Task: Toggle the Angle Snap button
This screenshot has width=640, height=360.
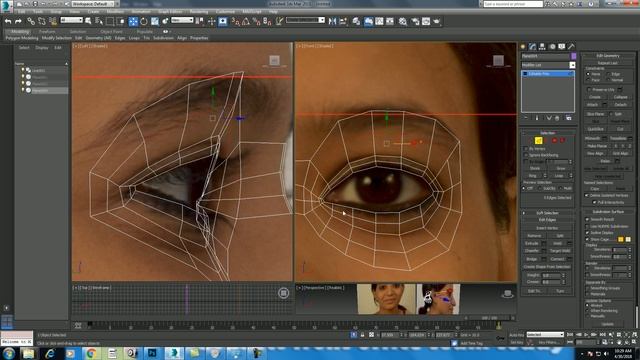Action: (x=246, y=21)
